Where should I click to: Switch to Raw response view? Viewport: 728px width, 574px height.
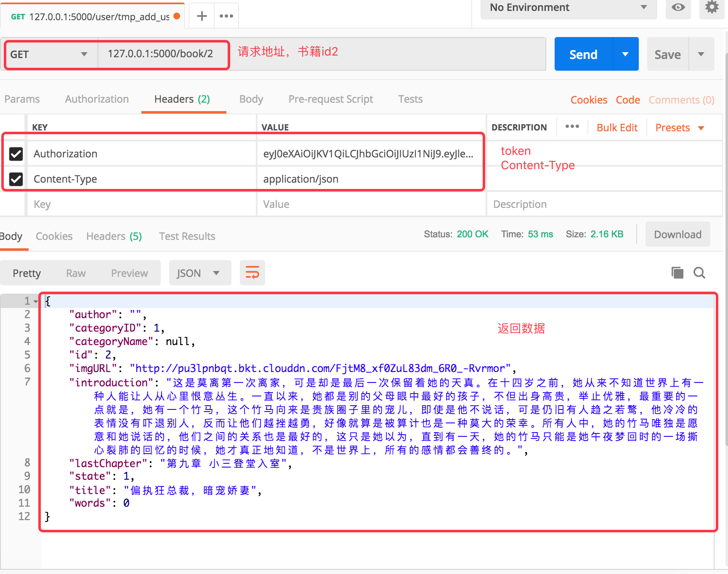tap(76, 273)
